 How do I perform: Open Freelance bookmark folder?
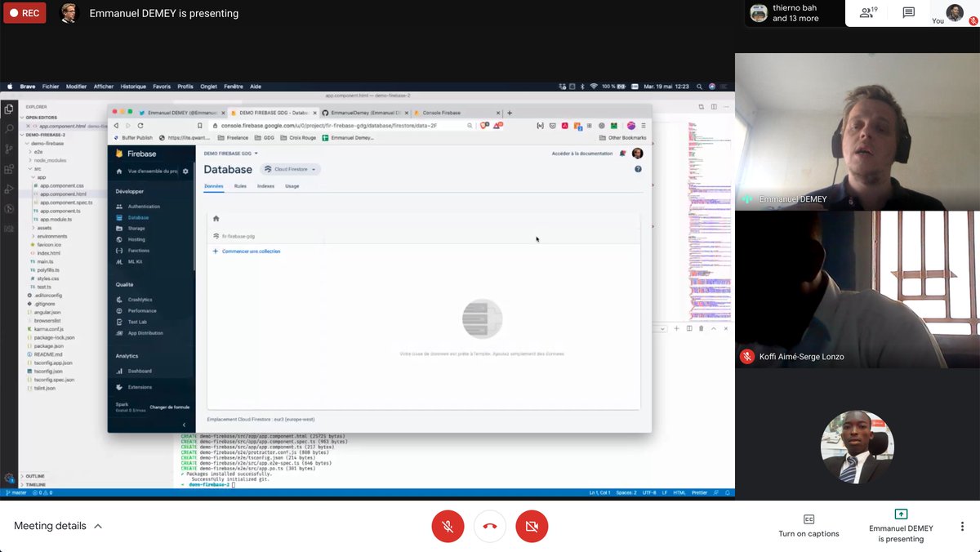tap(233, 138)
